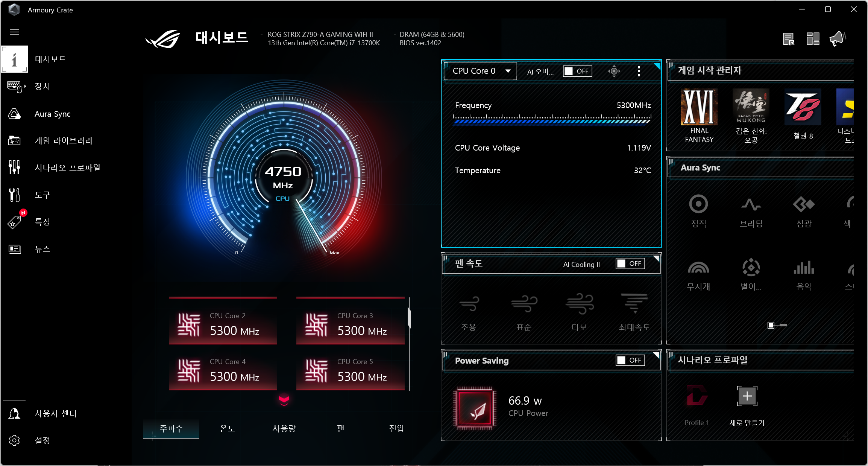Open the three-dot menu in CPU panel
This screenshot has height=466, width=868.
click(x=639, y=71)
